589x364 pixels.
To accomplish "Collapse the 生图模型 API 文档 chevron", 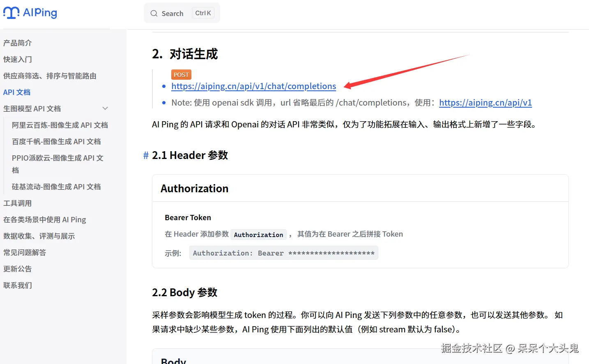I will [x=105, y=108].
